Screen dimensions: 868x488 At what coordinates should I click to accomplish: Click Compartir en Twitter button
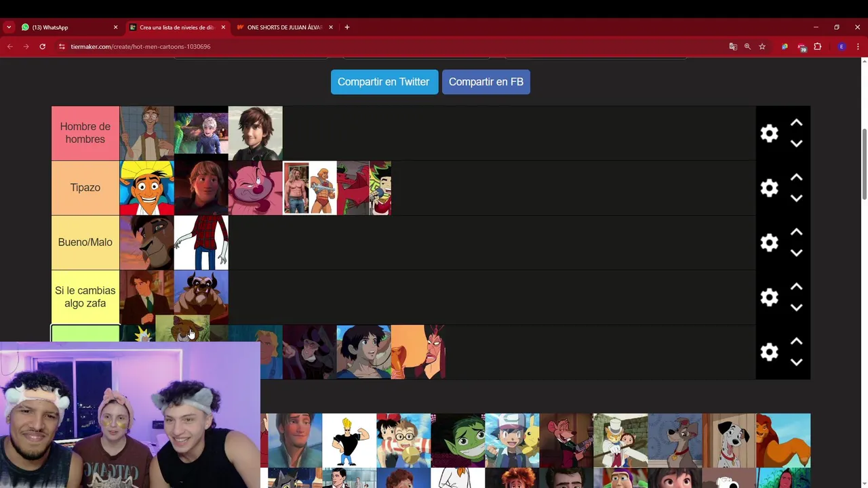click(x=384, y=82)
